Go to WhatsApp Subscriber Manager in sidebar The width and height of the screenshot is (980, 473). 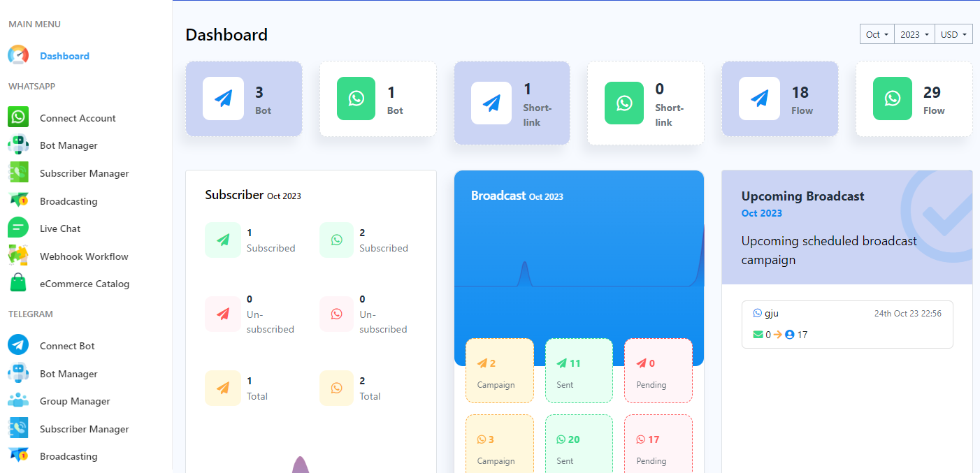(84, 173)
